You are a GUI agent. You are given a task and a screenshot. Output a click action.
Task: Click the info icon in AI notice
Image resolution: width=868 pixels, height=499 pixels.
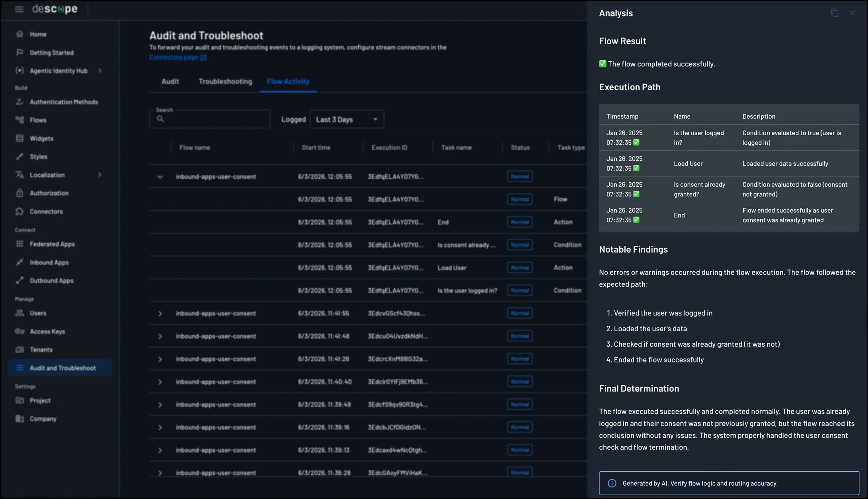click(x=612, y=483)
